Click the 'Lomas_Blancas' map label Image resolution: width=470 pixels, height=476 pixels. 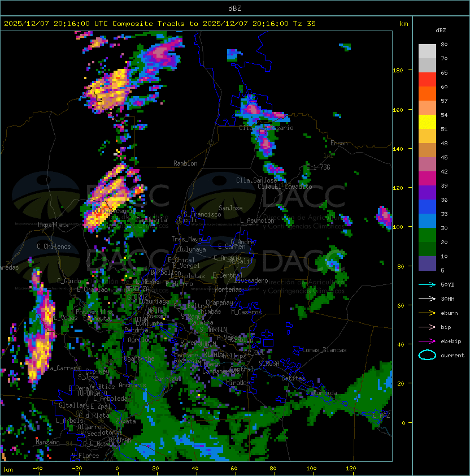coord(324,350)
